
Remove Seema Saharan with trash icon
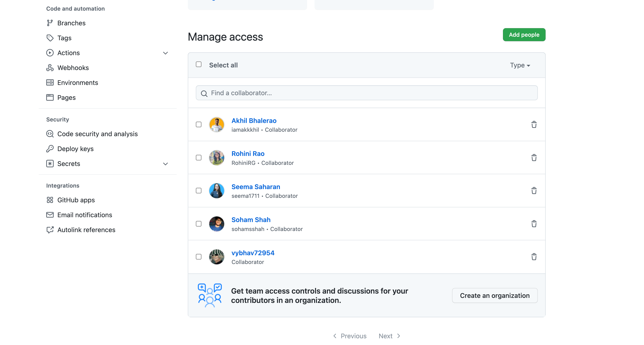(x=534, y=191)
